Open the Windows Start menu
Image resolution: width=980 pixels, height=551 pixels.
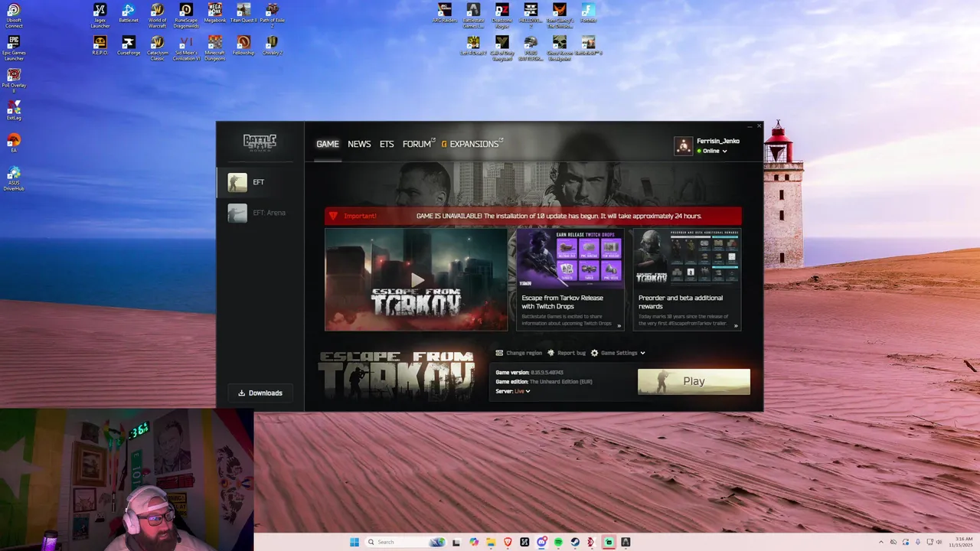tap(354, 542)
